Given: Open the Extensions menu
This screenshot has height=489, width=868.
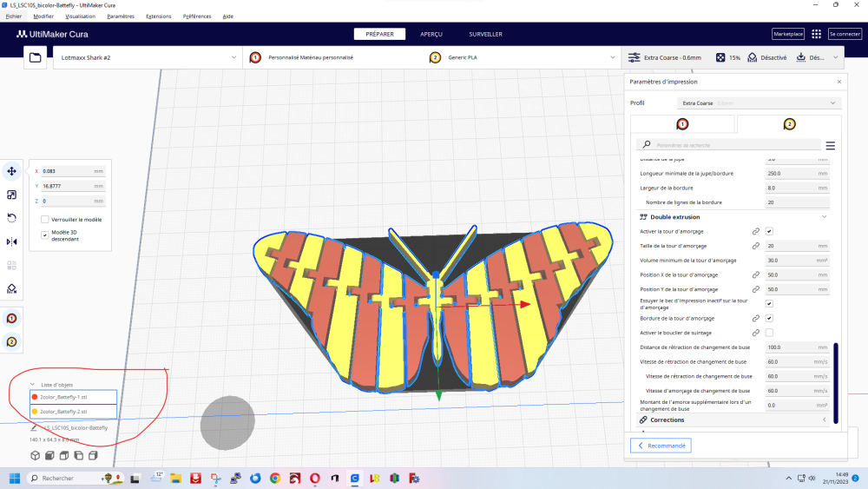Looking at the screenshot, I should (158, 16).
